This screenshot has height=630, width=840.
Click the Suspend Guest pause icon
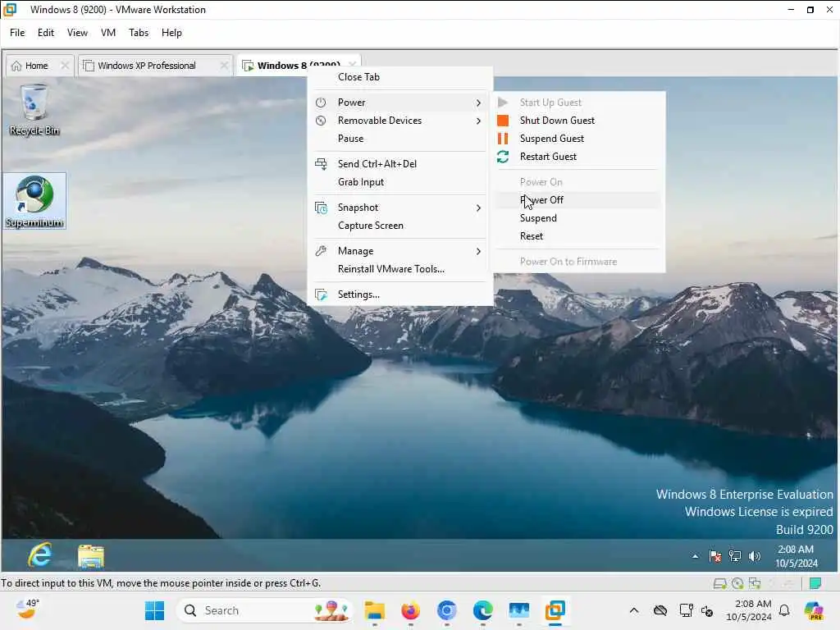(503, 139)
